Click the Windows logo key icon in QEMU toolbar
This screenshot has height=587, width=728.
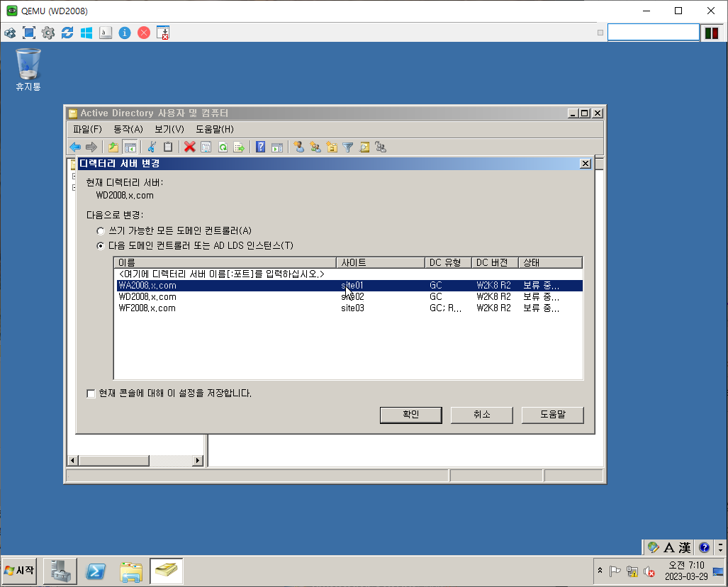pyautogui.click(x=86, y=33)
